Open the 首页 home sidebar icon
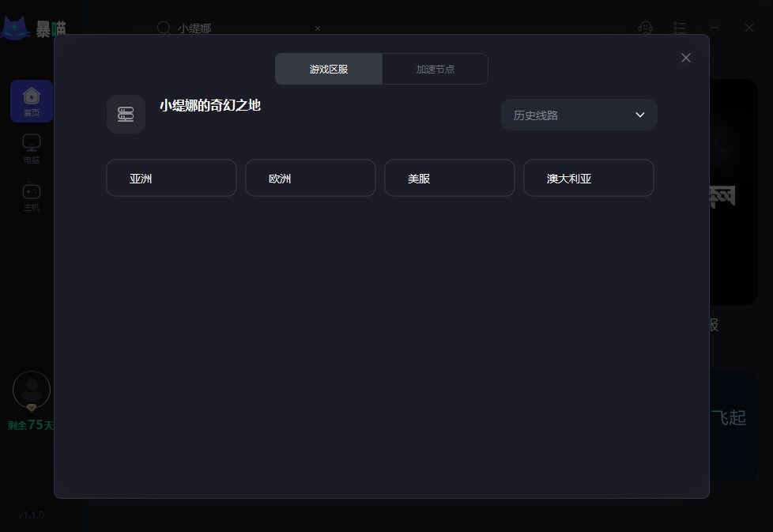773x532 pixels. click(32, 101)
